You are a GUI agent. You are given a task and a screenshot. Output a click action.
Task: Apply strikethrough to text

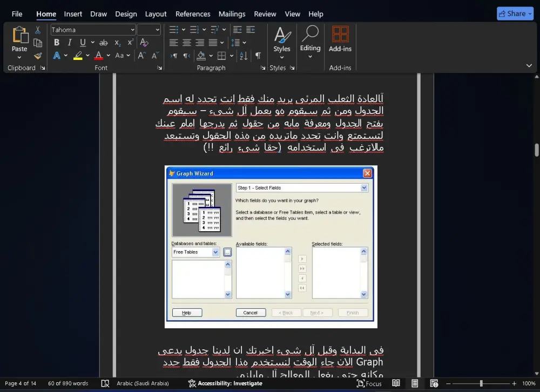tap(103, 42)
